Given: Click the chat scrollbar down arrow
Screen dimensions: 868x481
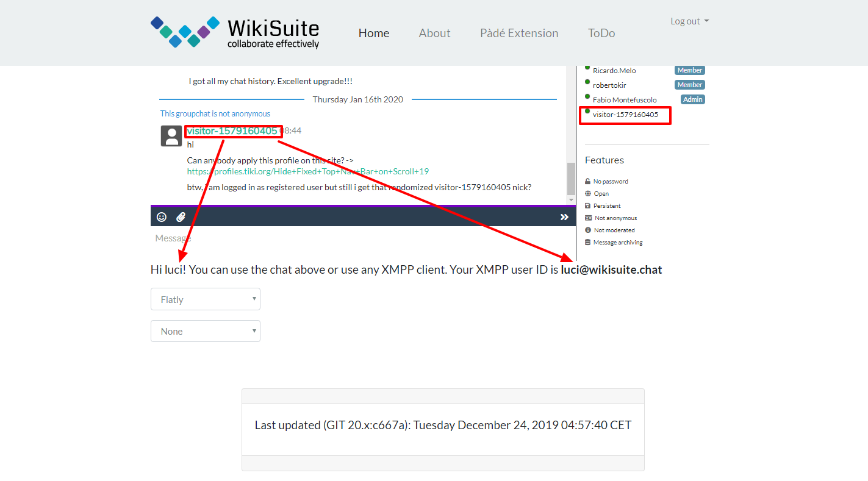Looking at the screenshot, I should (571, 200).
